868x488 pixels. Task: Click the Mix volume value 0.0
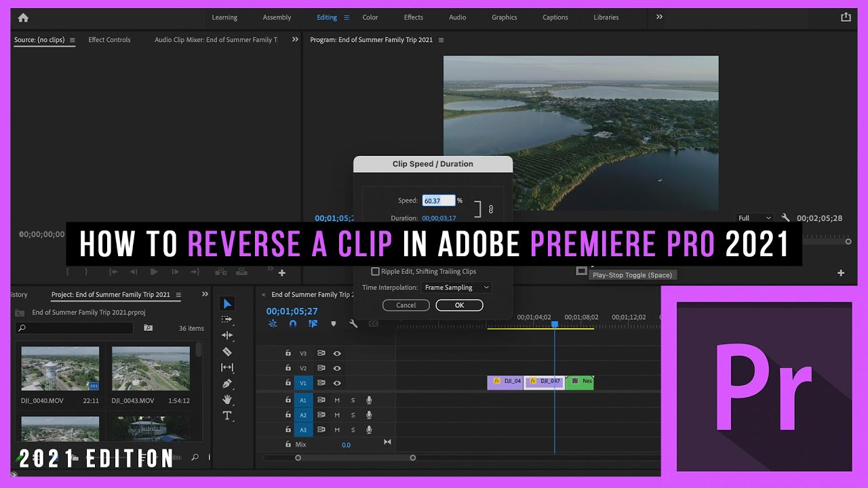pyautogui.click(x=346, y=445)
